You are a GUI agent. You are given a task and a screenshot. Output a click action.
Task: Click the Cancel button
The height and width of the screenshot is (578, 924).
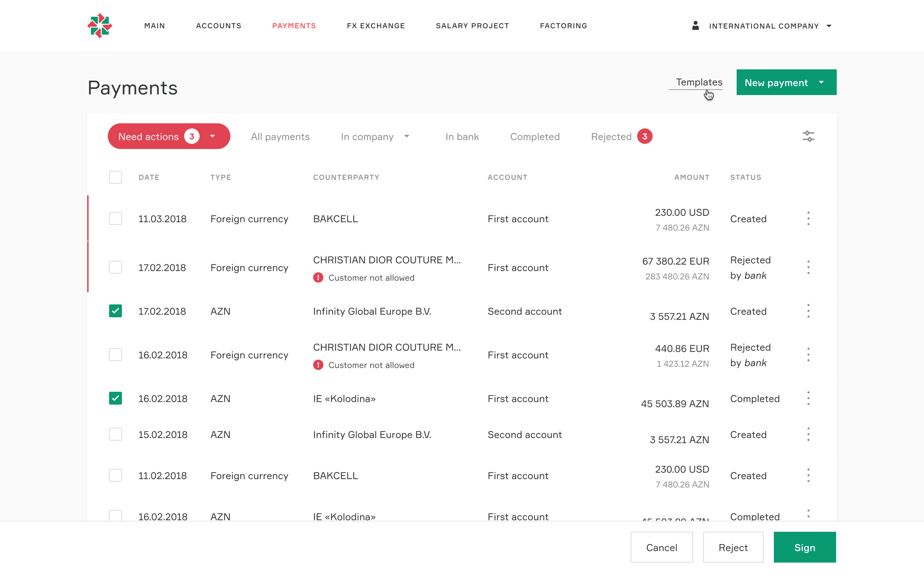coord(662,547)
